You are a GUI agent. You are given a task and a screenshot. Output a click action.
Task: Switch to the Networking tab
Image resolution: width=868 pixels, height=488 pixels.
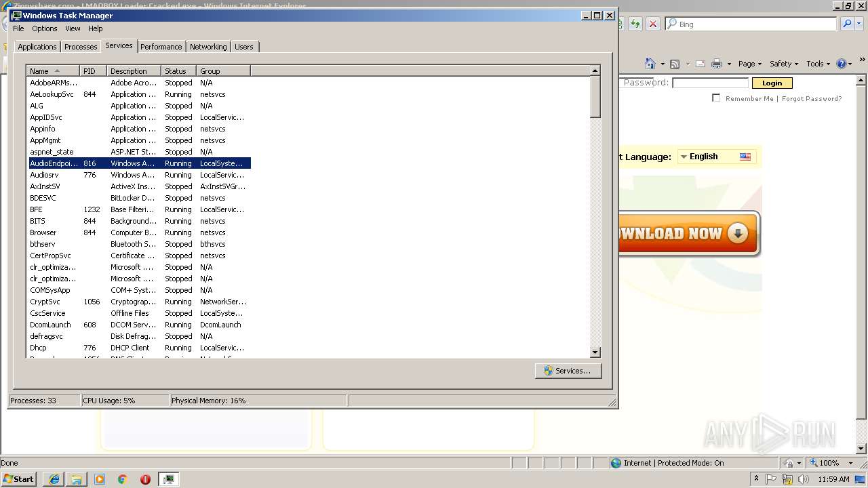208,47
